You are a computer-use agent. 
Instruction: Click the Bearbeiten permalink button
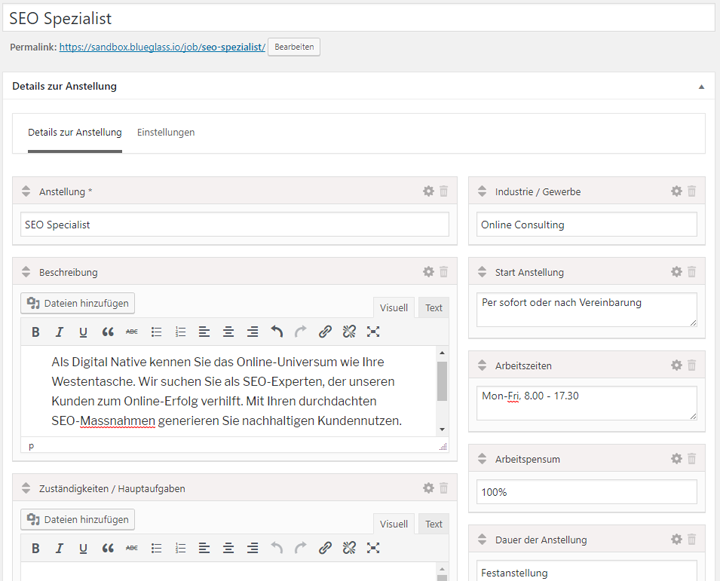coord(294,47)
